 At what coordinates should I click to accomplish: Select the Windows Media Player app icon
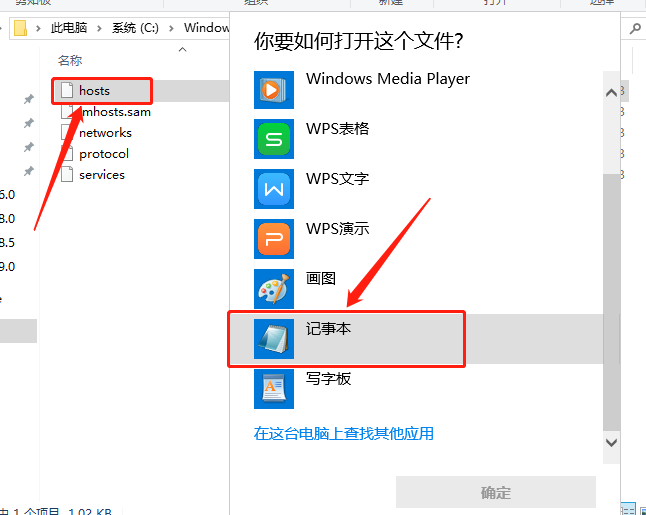[274, 90]
